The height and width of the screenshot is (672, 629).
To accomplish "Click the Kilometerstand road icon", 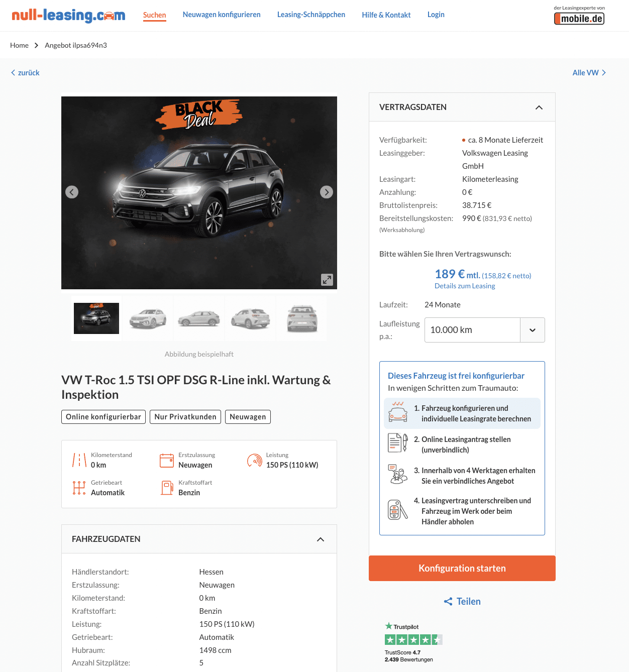I will point(79,460).
